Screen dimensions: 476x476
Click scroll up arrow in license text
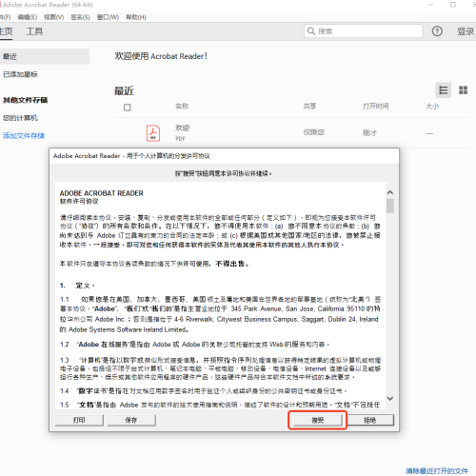[390, 192]
